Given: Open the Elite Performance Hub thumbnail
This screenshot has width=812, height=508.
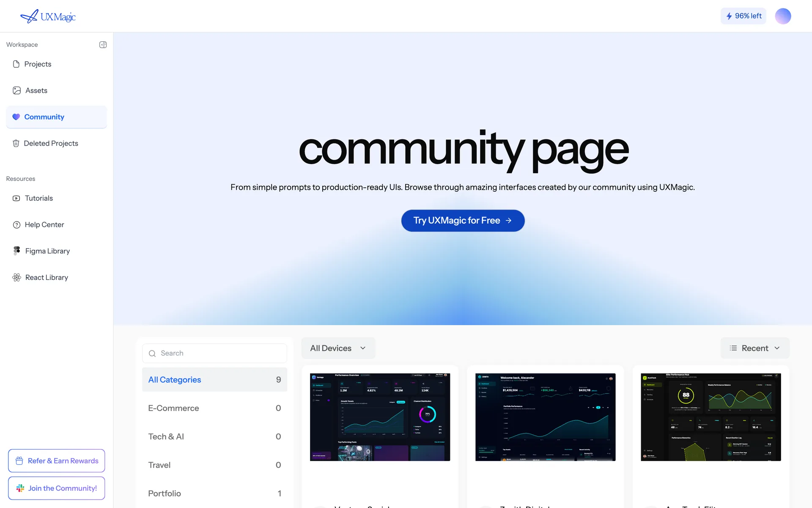Looking at the screenshot, I should 710,417.
